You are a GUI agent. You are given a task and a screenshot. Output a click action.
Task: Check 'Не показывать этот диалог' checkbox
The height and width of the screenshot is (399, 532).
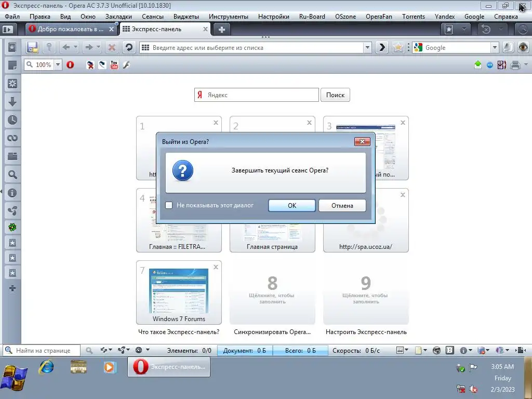169,205
